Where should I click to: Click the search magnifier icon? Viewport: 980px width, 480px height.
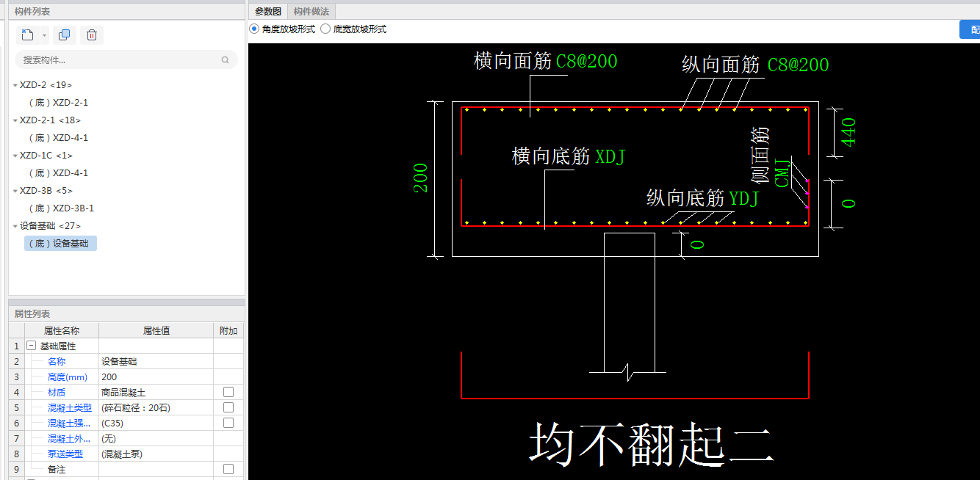tap(226, 60)
